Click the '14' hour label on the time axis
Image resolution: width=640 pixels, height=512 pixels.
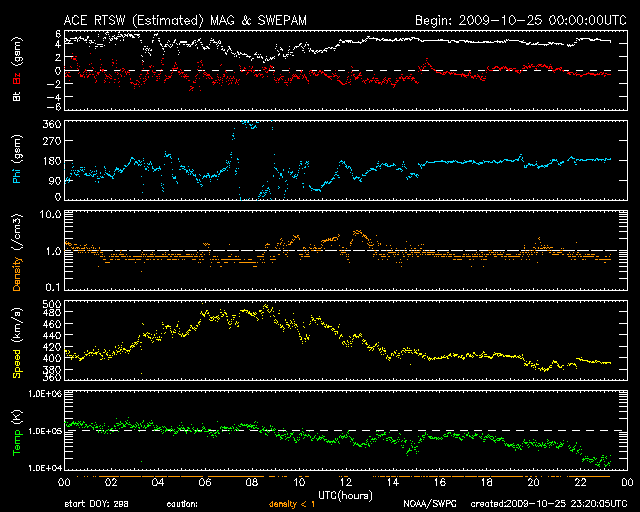(393, 483)
